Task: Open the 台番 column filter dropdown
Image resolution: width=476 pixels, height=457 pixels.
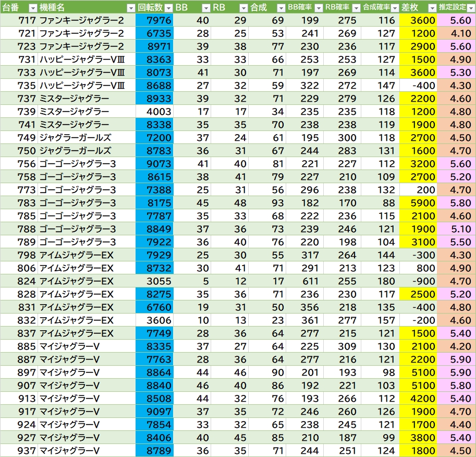Action: click(x=32, y=8)
